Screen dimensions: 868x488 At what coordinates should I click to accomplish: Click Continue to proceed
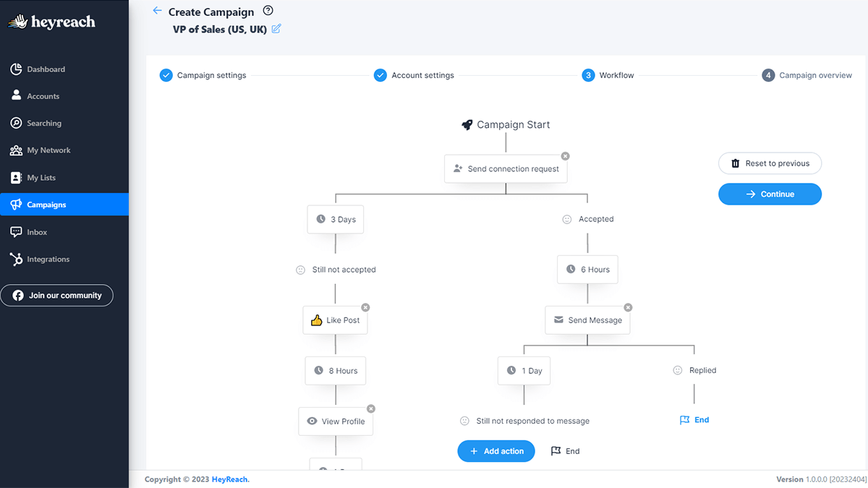(x=770, y=194)
